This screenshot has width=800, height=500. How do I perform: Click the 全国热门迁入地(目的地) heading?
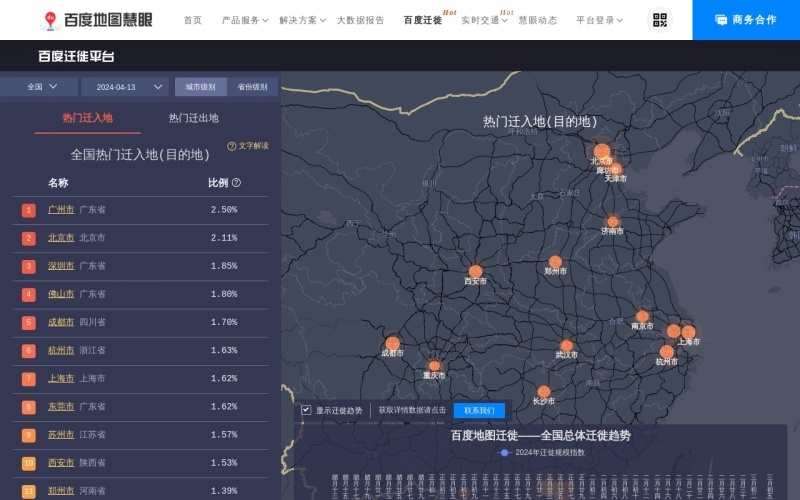[x=140, y=155]
